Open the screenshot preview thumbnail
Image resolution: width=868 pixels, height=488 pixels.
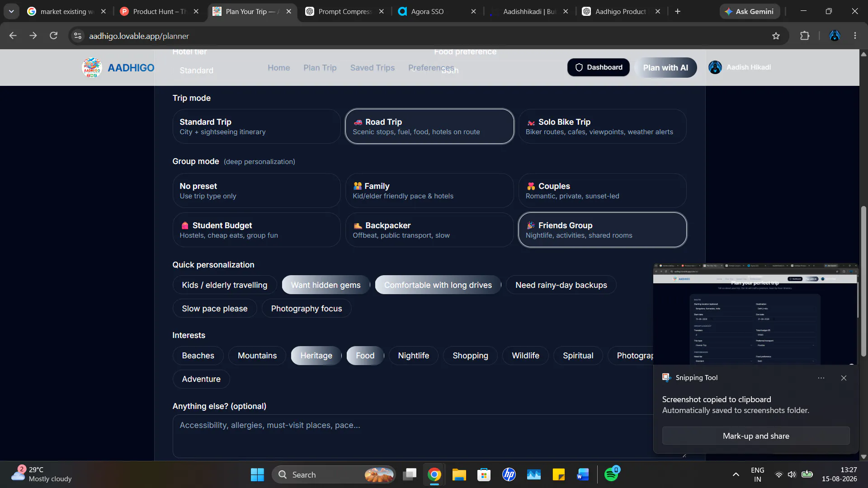click(x=755, y=314)
